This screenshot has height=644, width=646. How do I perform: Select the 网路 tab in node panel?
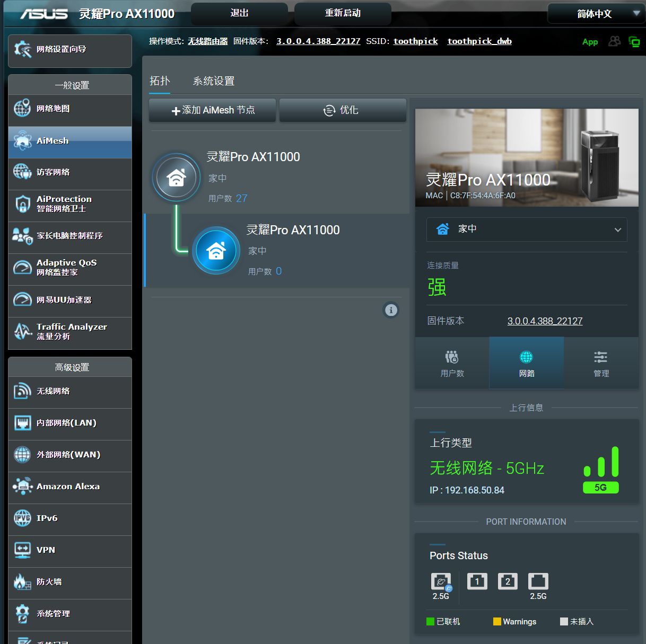[x=527, y=363]
